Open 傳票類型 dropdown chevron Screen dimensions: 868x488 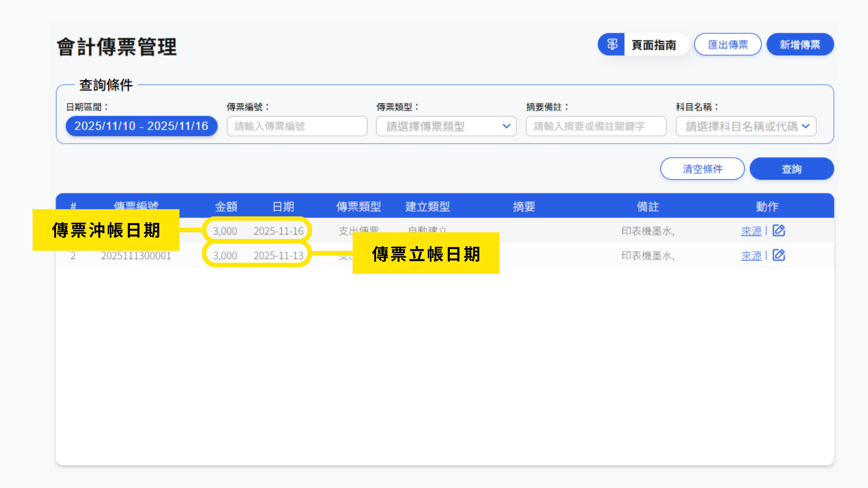coord(506,126)
